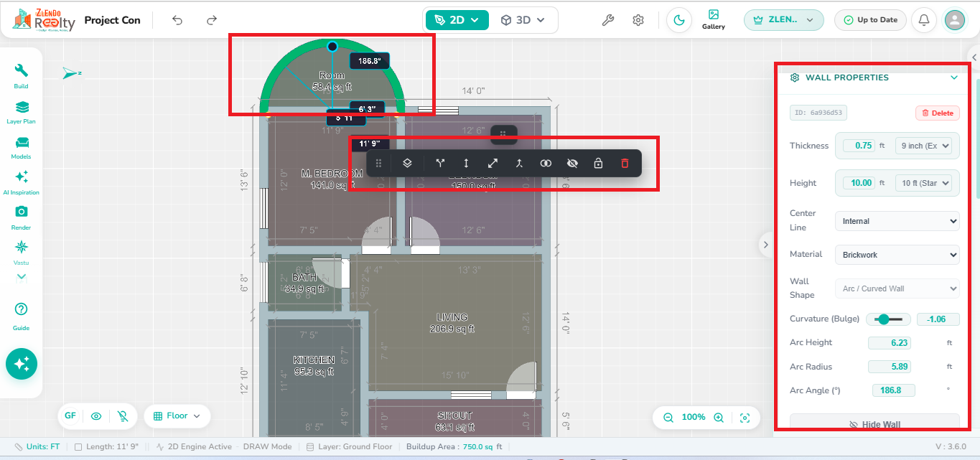Redo the last undone action
The width and height of the screenshot is (980, 460).
[212, 20]
